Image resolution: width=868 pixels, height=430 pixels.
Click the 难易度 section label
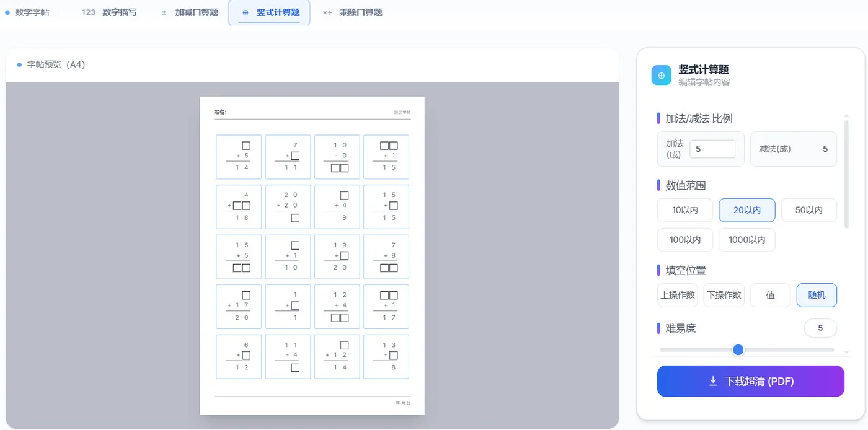[x=681, y=328]
